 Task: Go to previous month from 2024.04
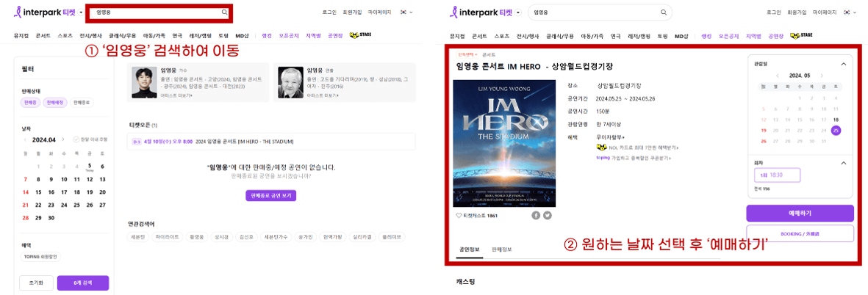[25, 139]
